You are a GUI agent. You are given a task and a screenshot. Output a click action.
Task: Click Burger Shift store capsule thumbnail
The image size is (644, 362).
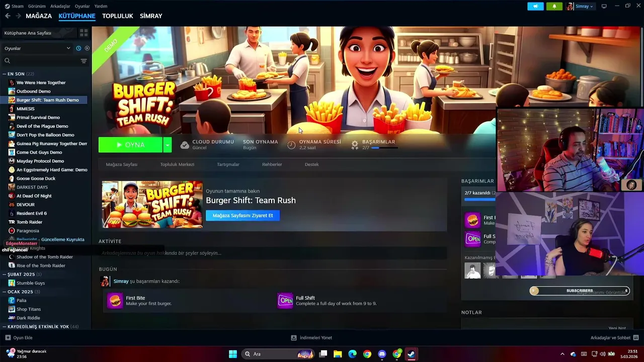[x=152, y=205]
